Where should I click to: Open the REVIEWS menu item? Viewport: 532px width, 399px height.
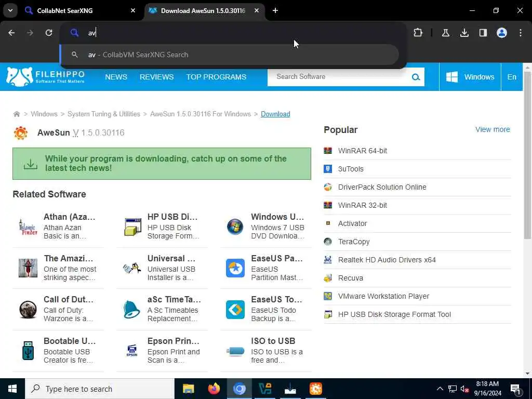coord(156,77)
